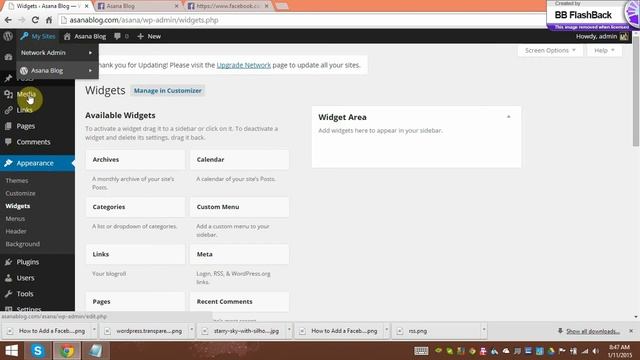Follow the Upgrade Network link
640x360 pixels.
244,65
